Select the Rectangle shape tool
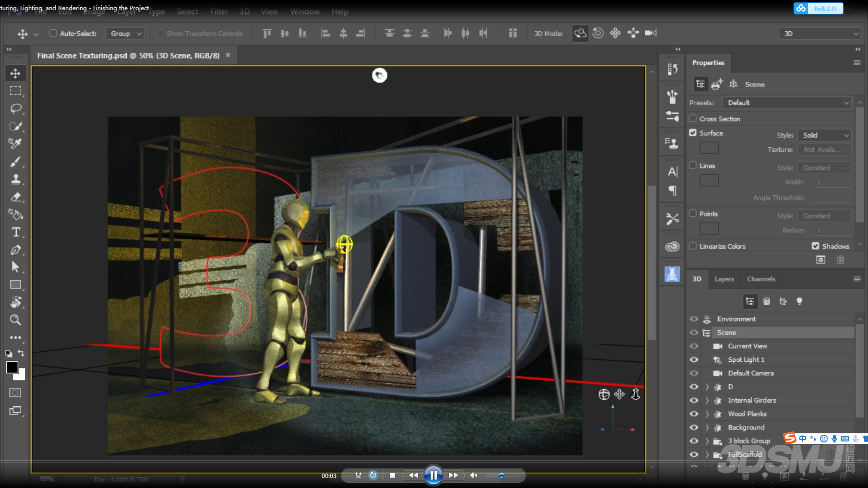 pos(15,285)
